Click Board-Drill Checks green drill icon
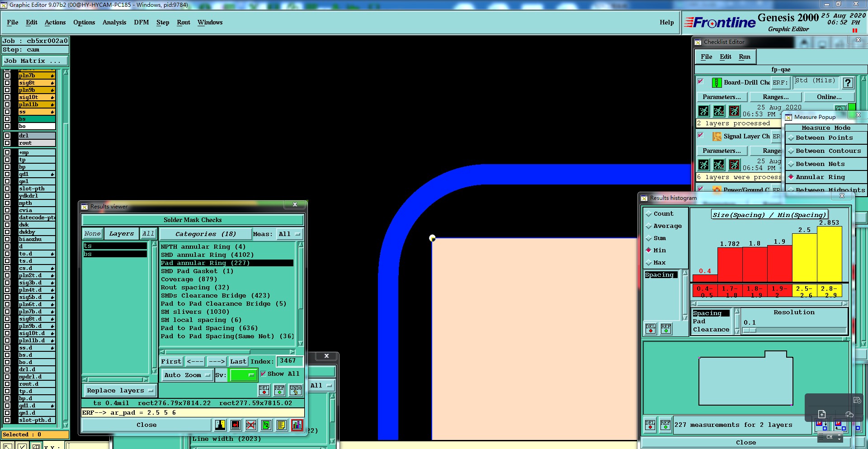Screen dimensions: 868x449 pos(717,83)
